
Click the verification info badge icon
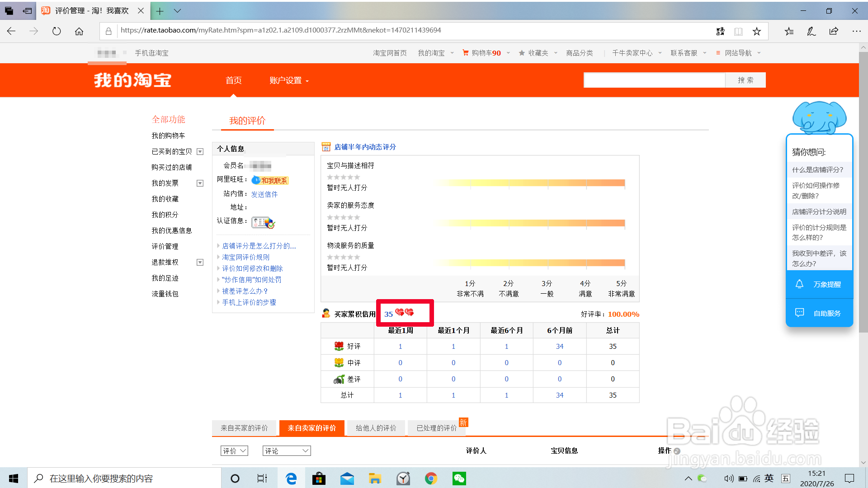coord(263,222)
